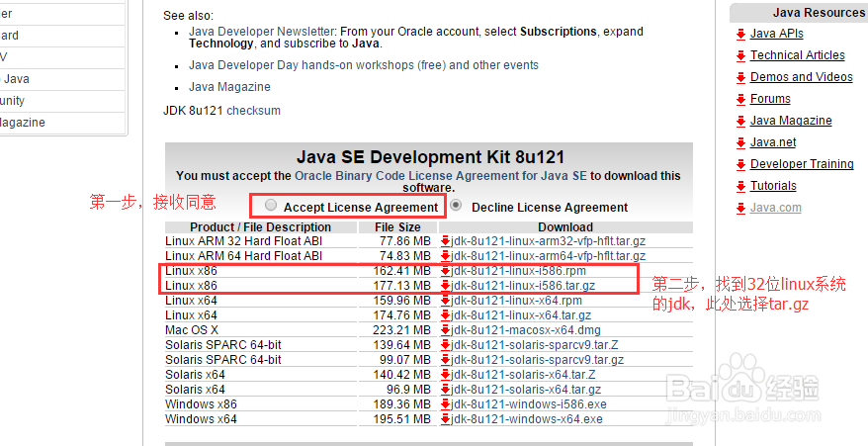Click download arrow icon for jdk-8u121-solaris-x64.tar.gz
Image resolution: width=868 pixels, height=446 pixels.
445,390
